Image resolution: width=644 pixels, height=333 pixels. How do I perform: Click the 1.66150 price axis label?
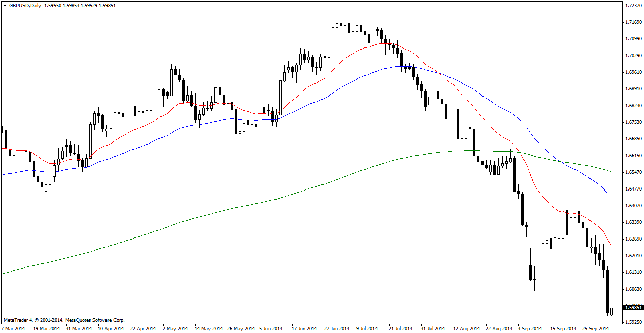(633, 156)
